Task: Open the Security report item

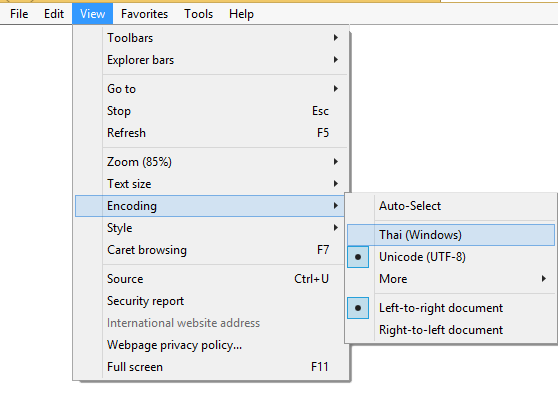Action: coord(210,301)
